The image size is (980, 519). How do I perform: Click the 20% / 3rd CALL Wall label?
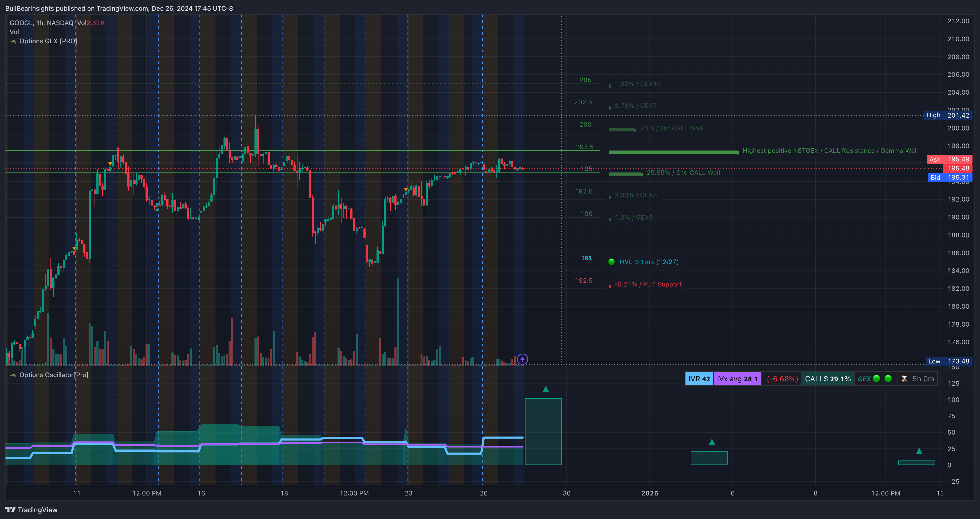coord(671,128)
